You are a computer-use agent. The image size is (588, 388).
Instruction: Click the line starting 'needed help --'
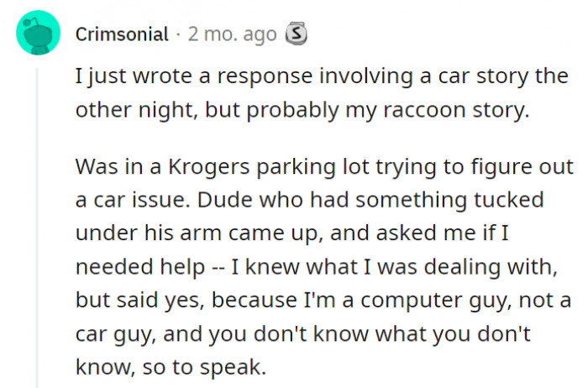(317, 267)
